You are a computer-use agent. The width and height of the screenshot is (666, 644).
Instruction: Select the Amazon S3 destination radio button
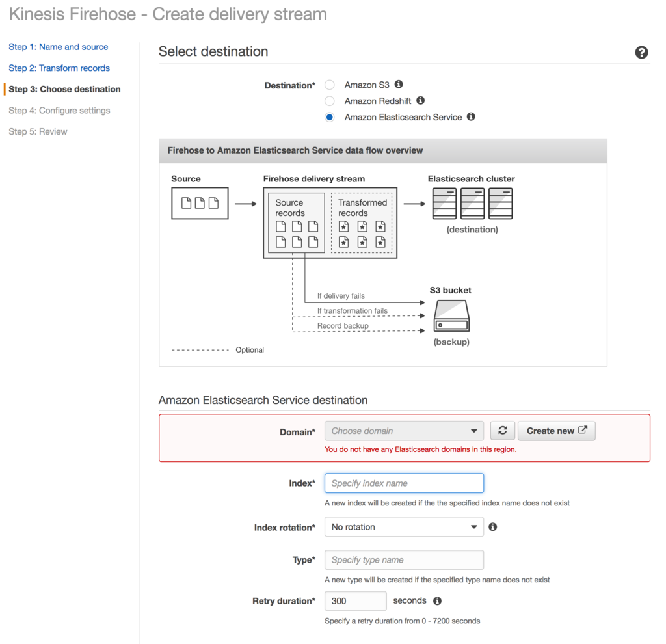tap(330, 85)
